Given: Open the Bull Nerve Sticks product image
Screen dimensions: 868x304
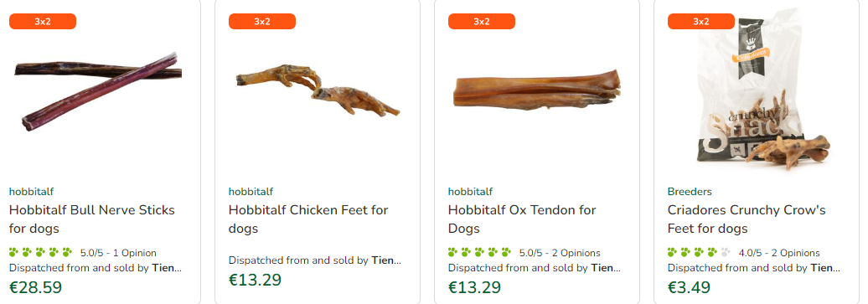Looking at the screenshot, I should [x=98, y=91].
